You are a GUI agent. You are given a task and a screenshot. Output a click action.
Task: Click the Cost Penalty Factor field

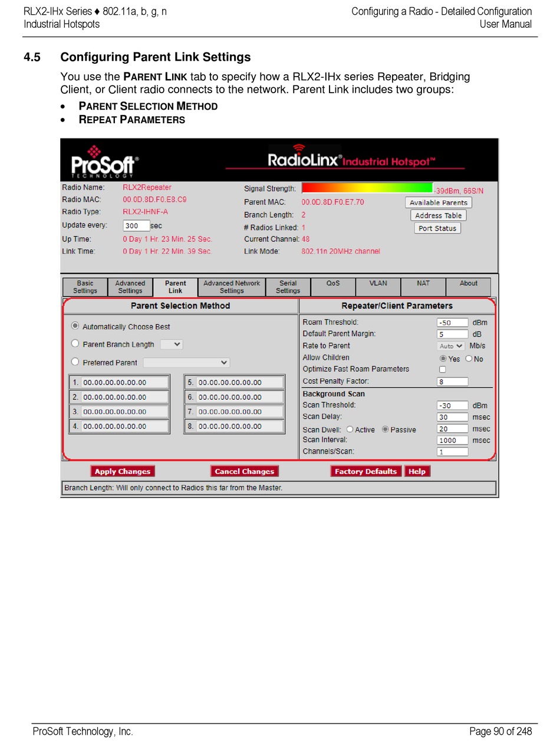[x=453, y=382]
